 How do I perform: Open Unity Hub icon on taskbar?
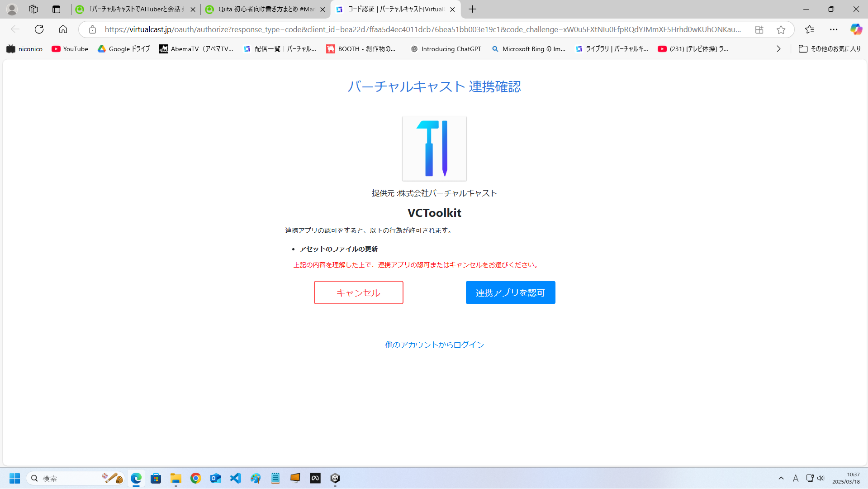(x=335, y=478)
